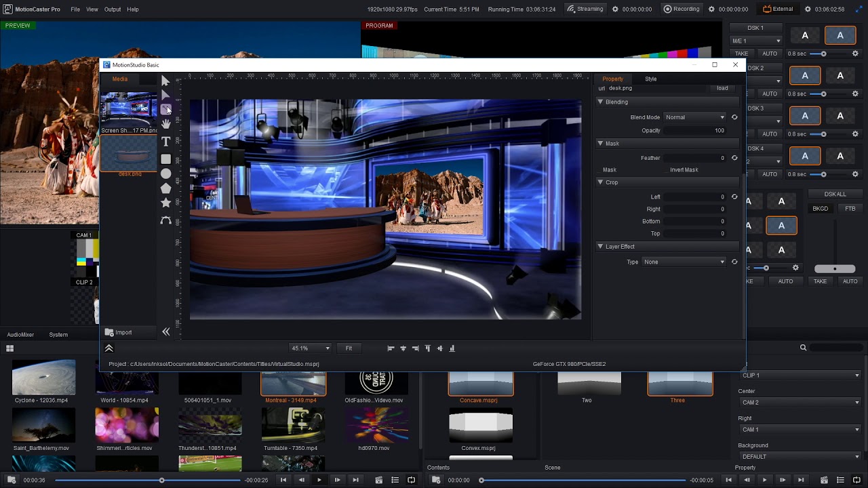
Task: Select the Ellipse shape tool
Action: (x=165, y=174)
